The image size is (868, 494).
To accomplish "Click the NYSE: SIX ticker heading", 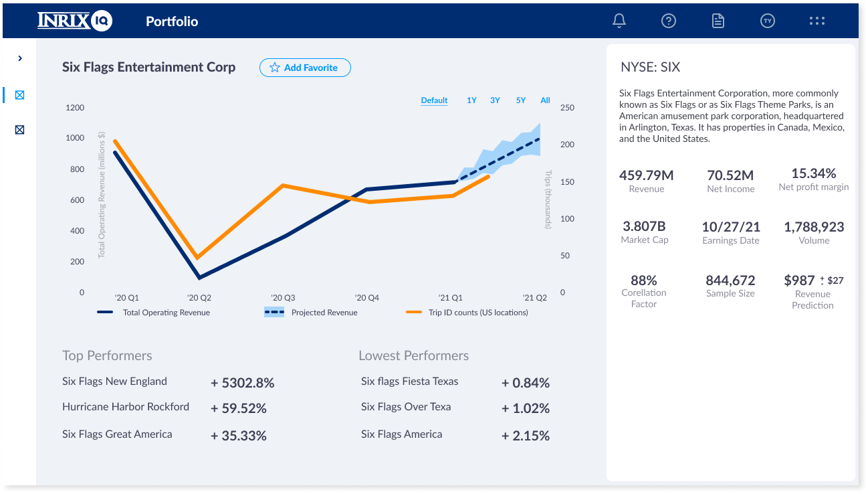I will coord(651,67).
